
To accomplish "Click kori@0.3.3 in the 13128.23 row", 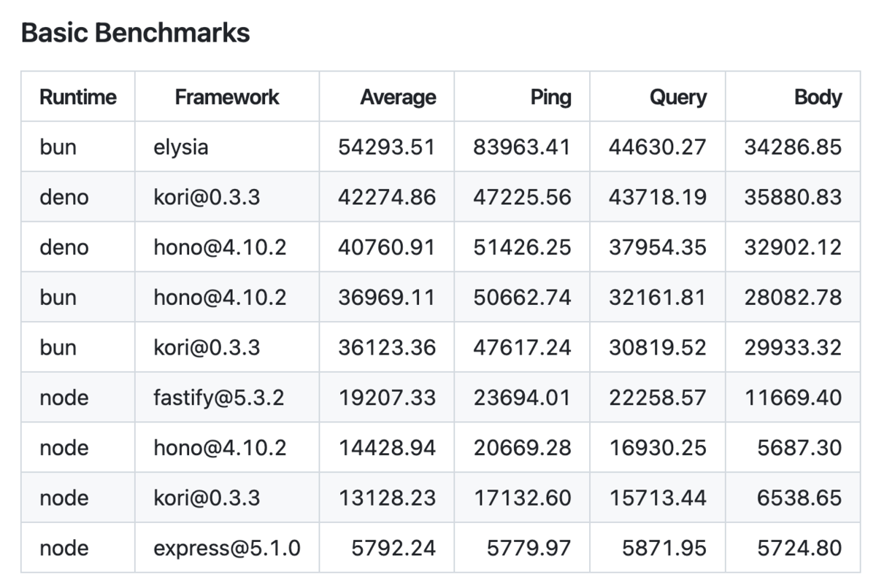I will pyautogui.click(x=207, y=498).
